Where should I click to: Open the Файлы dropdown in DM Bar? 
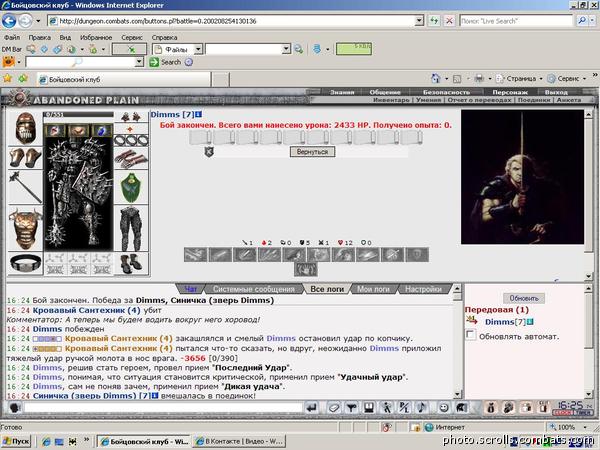[198, 49]
